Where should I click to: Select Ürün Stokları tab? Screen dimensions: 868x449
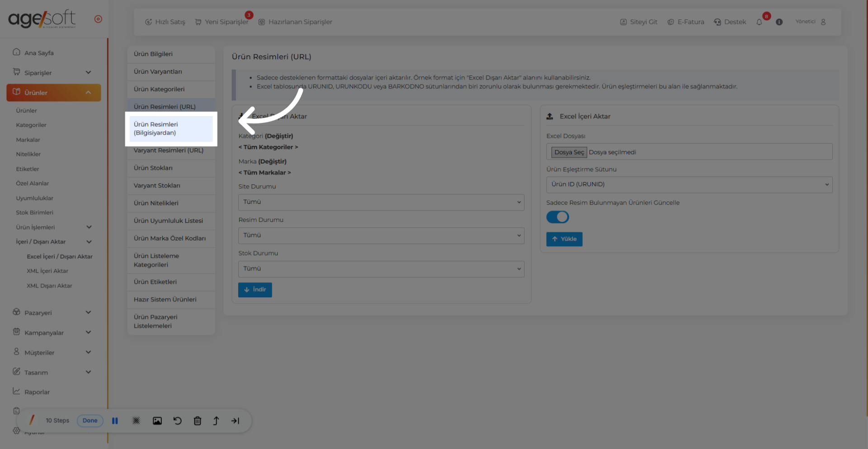[171, 168]
